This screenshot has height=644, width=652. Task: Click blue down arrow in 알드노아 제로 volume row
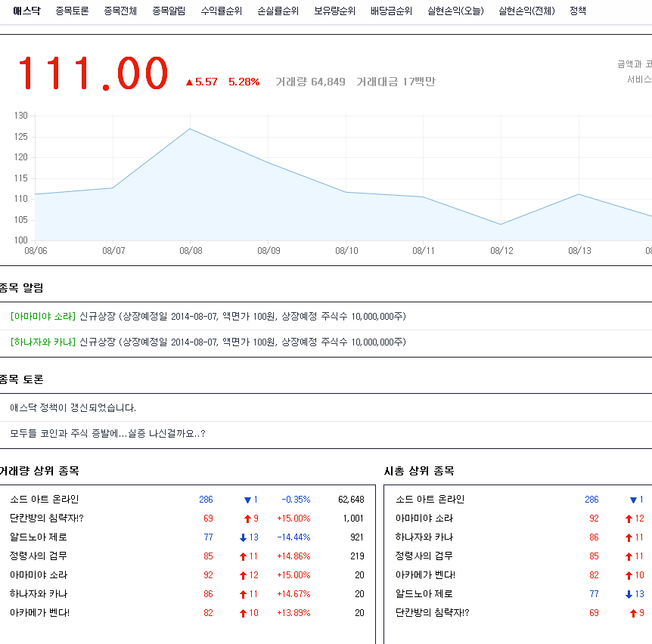point(243,537)
